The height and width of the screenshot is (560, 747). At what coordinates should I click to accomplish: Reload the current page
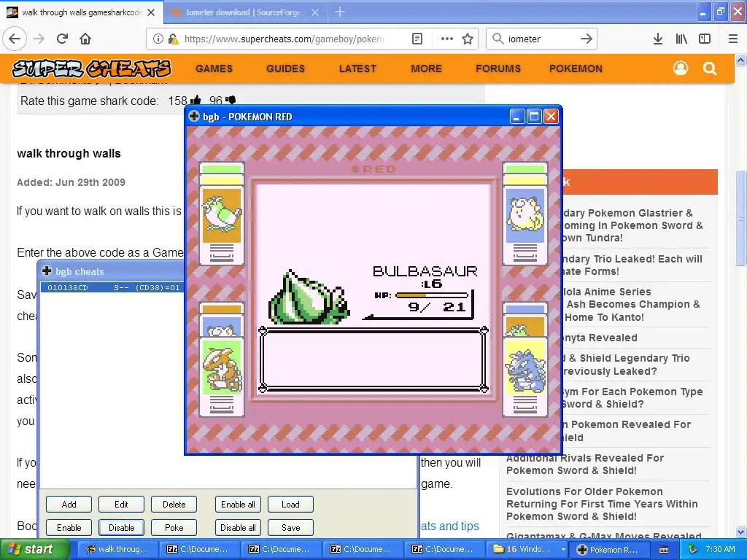click(x=63, y=39)
